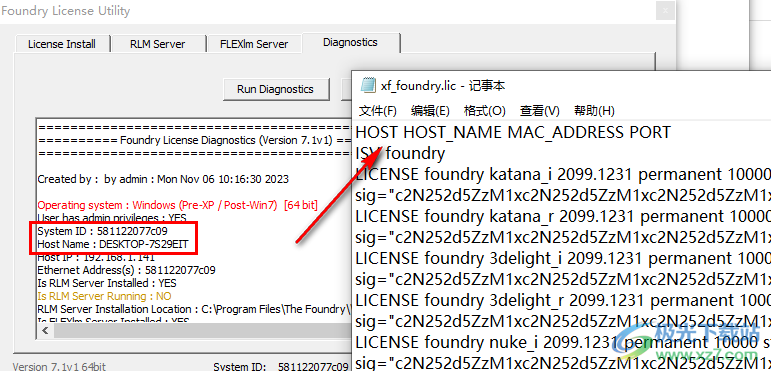Open Notepad's 编辑(E) menu

coord(430,111)
